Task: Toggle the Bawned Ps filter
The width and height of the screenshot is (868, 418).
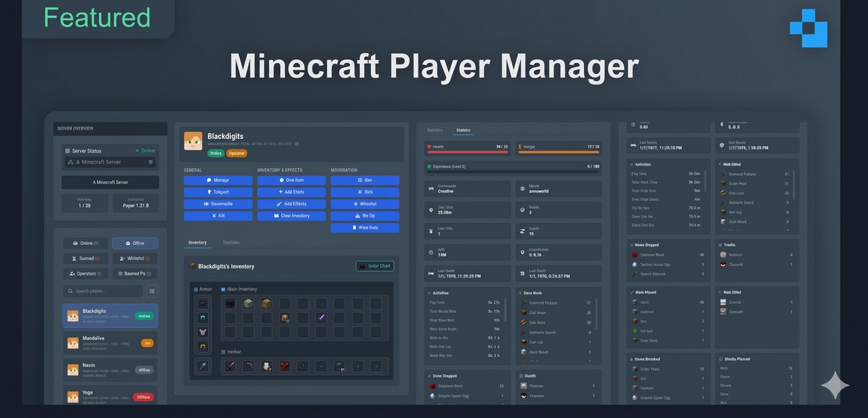Action: (x=135, y=273)
